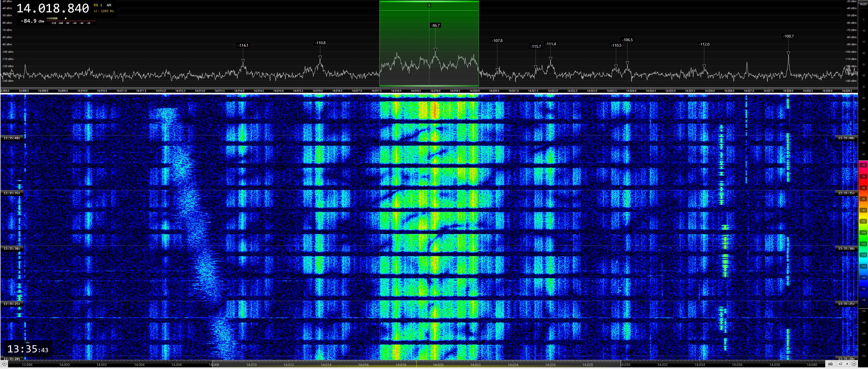Click the green filter passband header marked 1
868x369 pixels.
pyautogui.click(x=429, y=6)
